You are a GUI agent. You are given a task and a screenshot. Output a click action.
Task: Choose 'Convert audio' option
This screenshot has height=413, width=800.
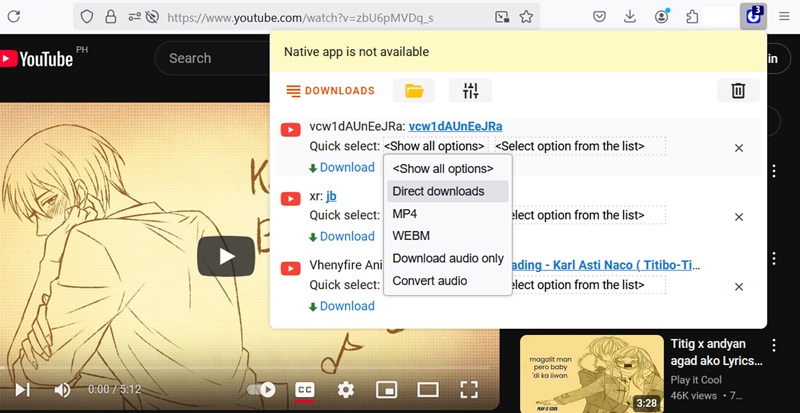click(448, 281)
